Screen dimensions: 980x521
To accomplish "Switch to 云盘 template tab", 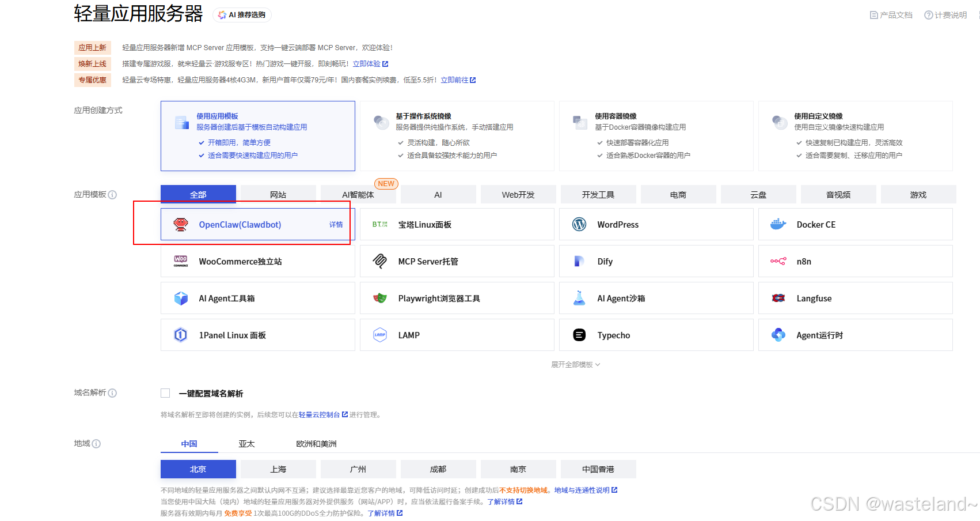I will (x=758, y=195).
